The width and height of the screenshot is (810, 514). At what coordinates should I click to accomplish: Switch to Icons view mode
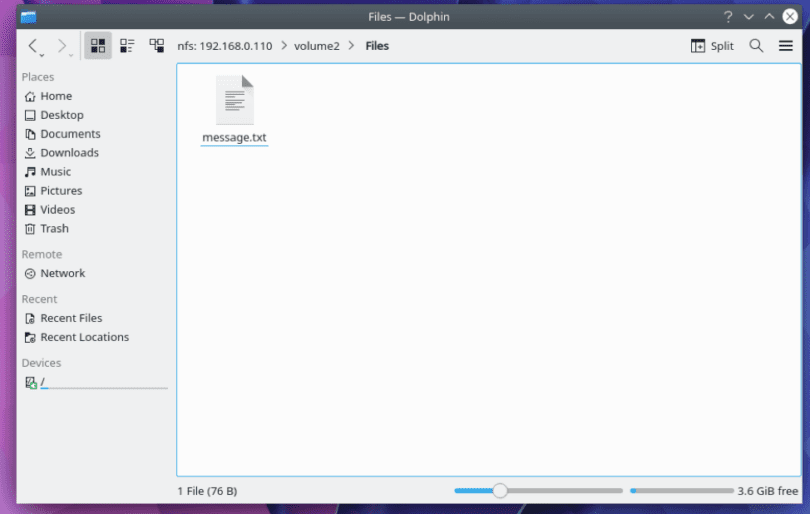tap(98, 46)
